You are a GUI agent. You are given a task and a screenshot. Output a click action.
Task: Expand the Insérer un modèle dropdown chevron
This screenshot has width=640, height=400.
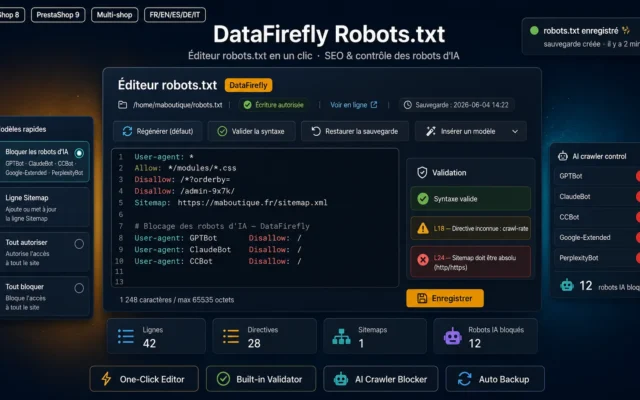pyautogui.click(x=515, y=131)
